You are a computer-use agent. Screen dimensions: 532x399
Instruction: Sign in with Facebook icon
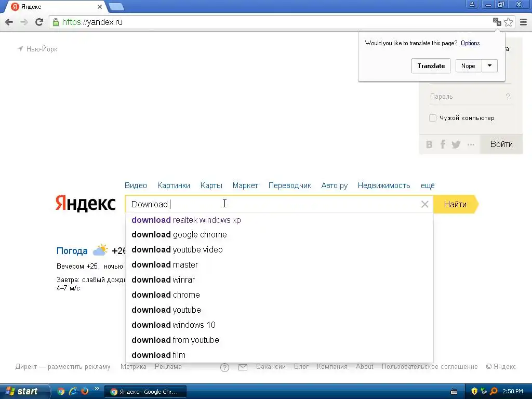(x=443, y=144)
